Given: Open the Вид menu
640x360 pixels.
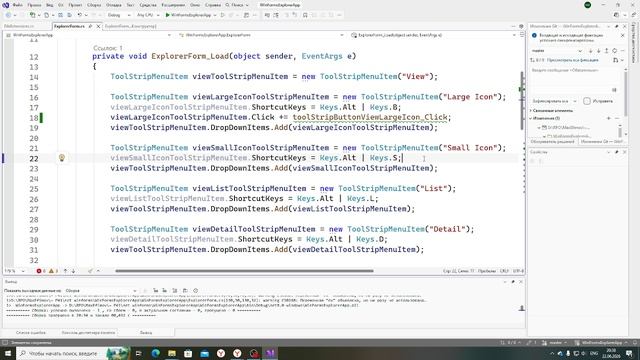Looking at the screenshot, I should click(49, 5).
